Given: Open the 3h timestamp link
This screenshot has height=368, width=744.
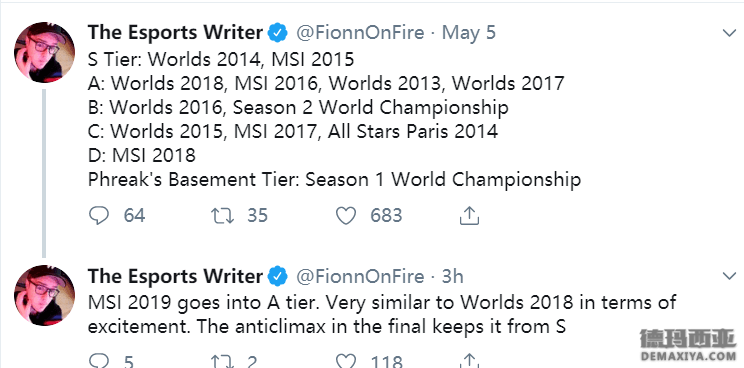Looking at the screenshot, I should pyautogui.click(x=453, y=276).
